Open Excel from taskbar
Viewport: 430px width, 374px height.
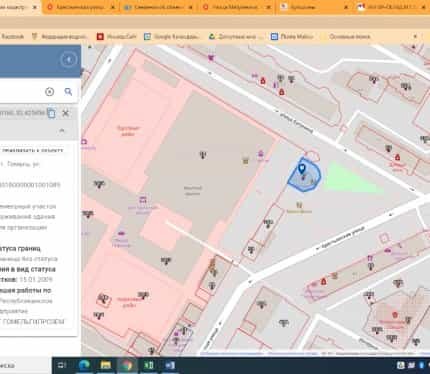point(149,365)
